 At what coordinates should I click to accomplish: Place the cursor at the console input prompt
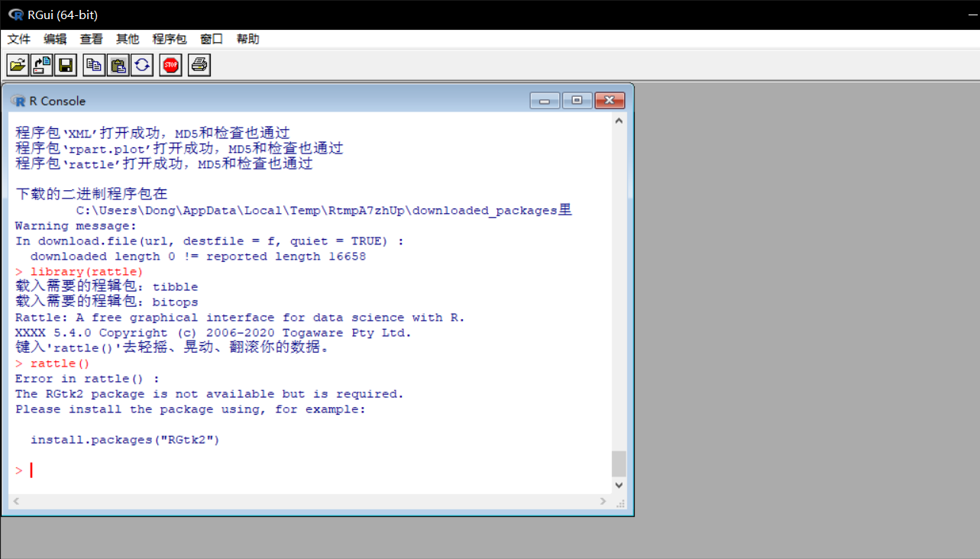pos(32,470)
